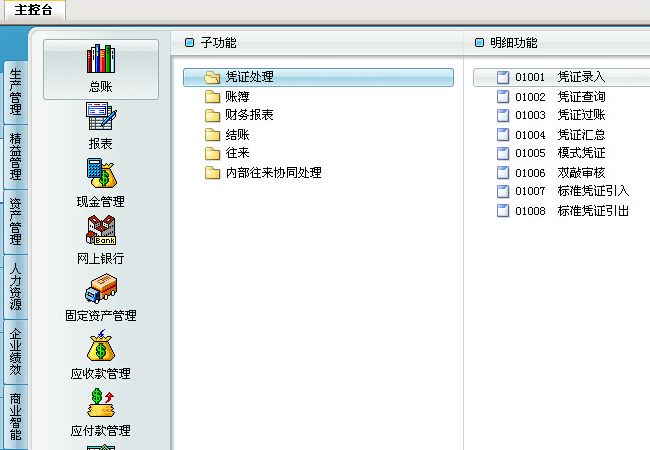This screenshot has width=650, height=450.
Task: Click the document icon for 01008 标准凭证引出
Action: (x=503, y=210)
